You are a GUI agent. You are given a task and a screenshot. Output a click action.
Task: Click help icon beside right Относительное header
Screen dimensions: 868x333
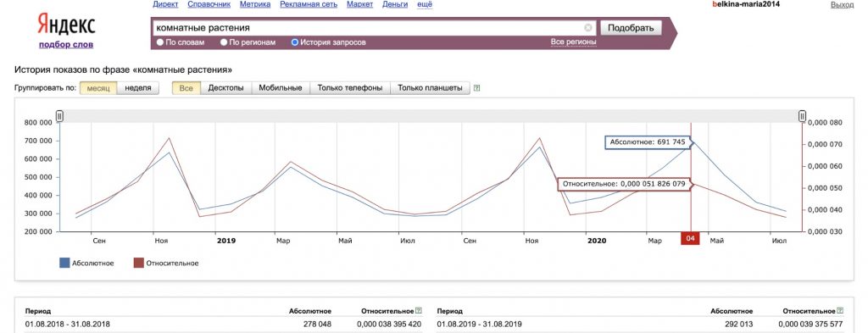point(841,312)
